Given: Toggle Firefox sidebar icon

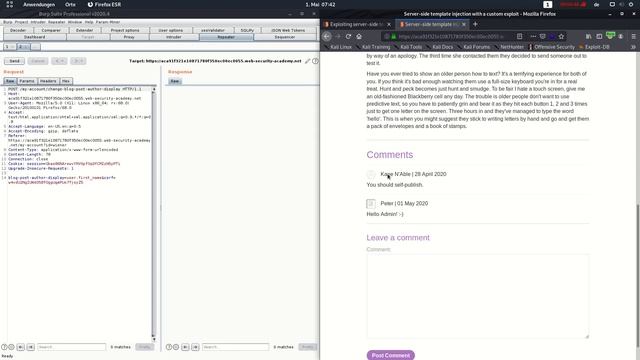Looking at the screenshot, I should (599, 36).
